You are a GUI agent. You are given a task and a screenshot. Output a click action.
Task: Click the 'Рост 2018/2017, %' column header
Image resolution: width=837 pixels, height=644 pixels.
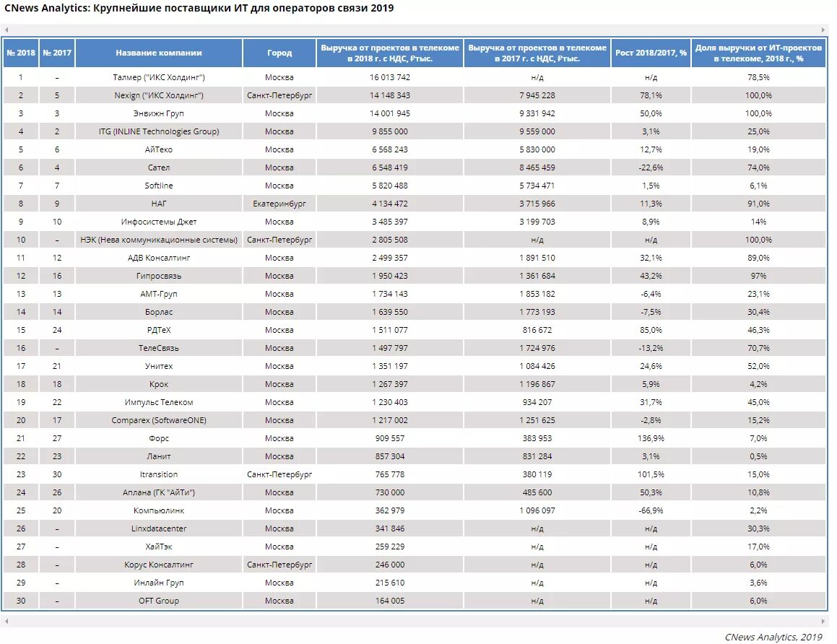point(651,53)
